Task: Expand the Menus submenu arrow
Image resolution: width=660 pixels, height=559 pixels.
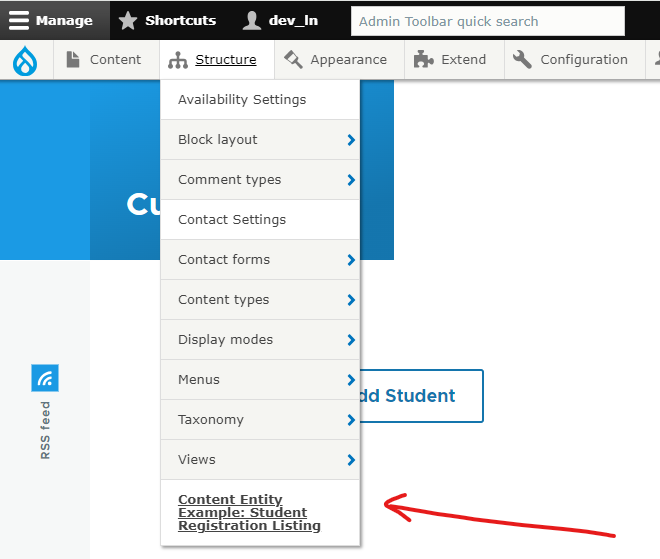Action: click(351, 380)
